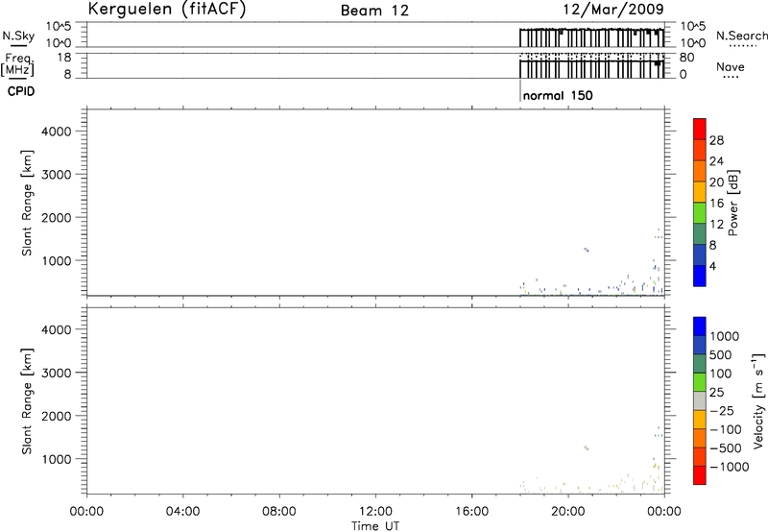Click the 'Power [dB]' colorbar title
The image size is (768, 532).
coord(733,203)
